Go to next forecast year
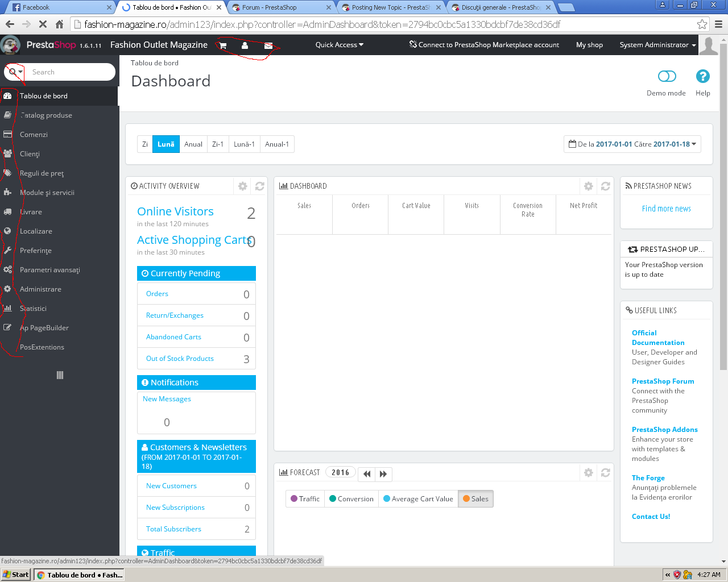Image resolution: width=728 pixels, height=582 pixels. pyautogui.click(x=383, y=474)
